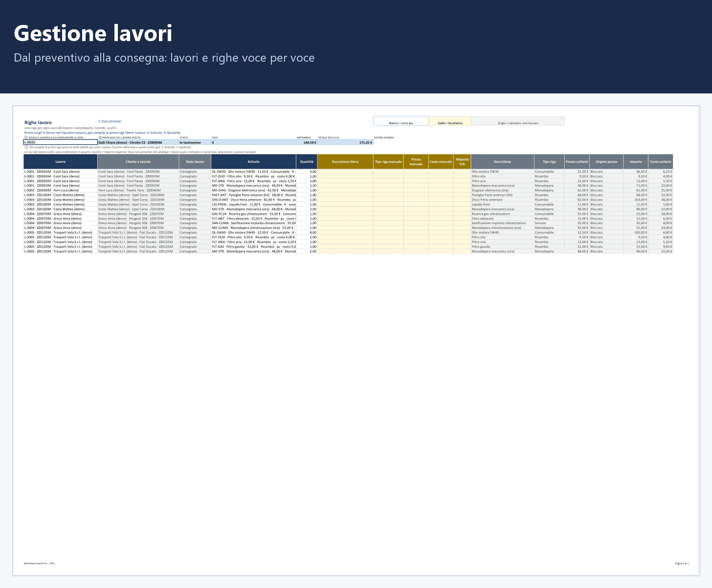Screen dimensions: 712x588
Task: Click the "Origine prezzo" column header
Action: (606, 161)
